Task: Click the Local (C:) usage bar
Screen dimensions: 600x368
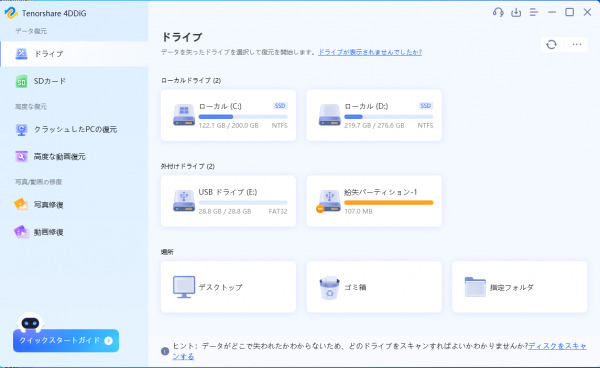Action: [243, 117]
